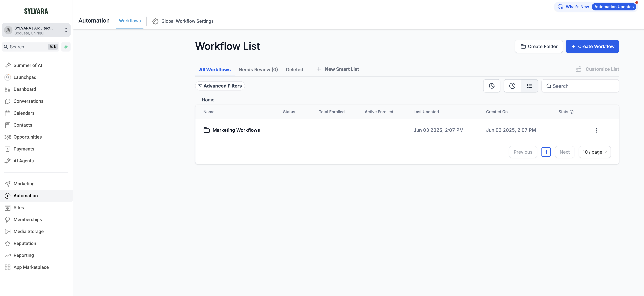644x296 pixels.
Task: Go to Media Storage in sidebar
Action: click(28, 231)
